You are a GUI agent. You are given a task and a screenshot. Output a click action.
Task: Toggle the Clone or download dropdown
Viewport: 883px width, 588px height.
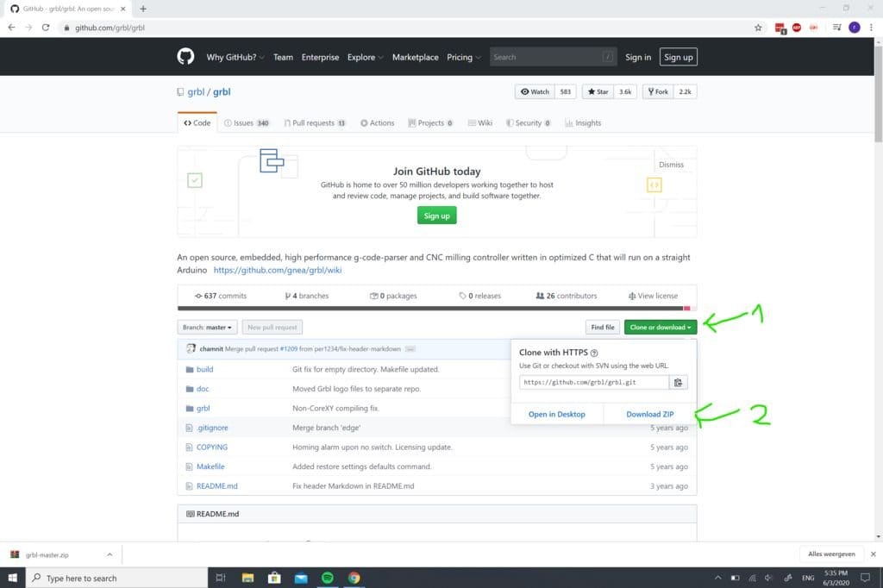(660, 328)
